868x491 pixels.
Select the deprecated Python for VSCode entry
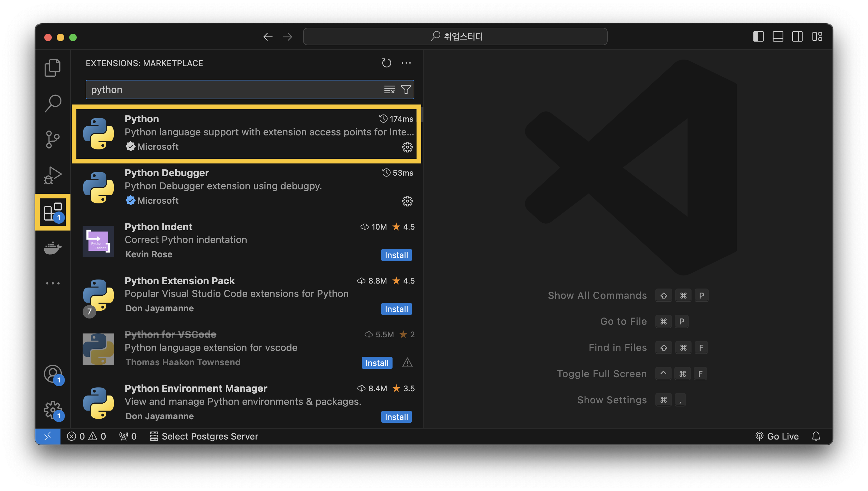(x=247, y=349)
